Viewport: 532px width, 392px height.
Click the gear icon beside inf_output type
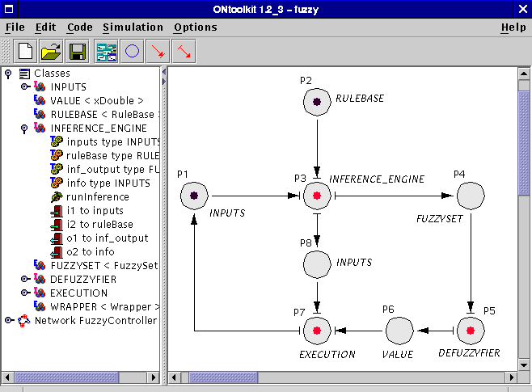tap(57, 169)
